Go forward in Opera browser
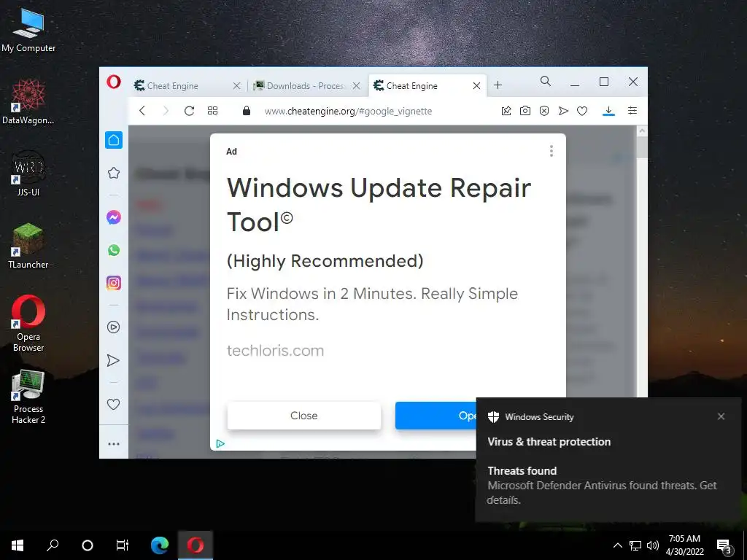This screenshot has height=560, width=747. point(166,111)
